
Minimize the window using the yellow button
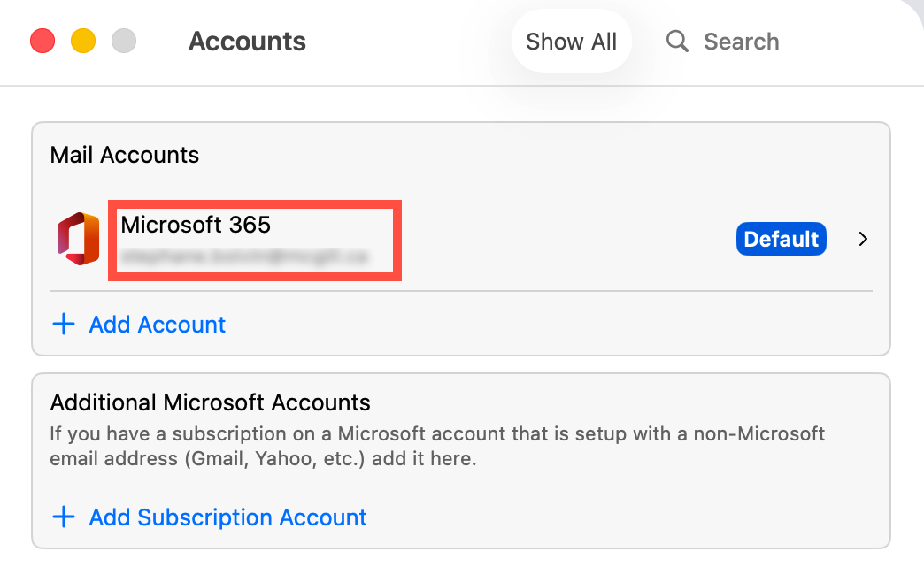pos(83,42)
